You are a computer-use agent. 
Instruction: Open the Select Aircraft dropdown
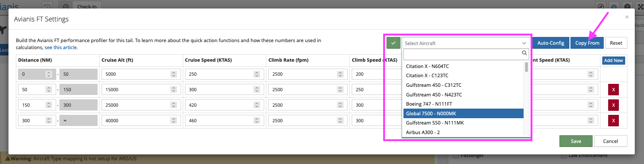pos(465,43)
